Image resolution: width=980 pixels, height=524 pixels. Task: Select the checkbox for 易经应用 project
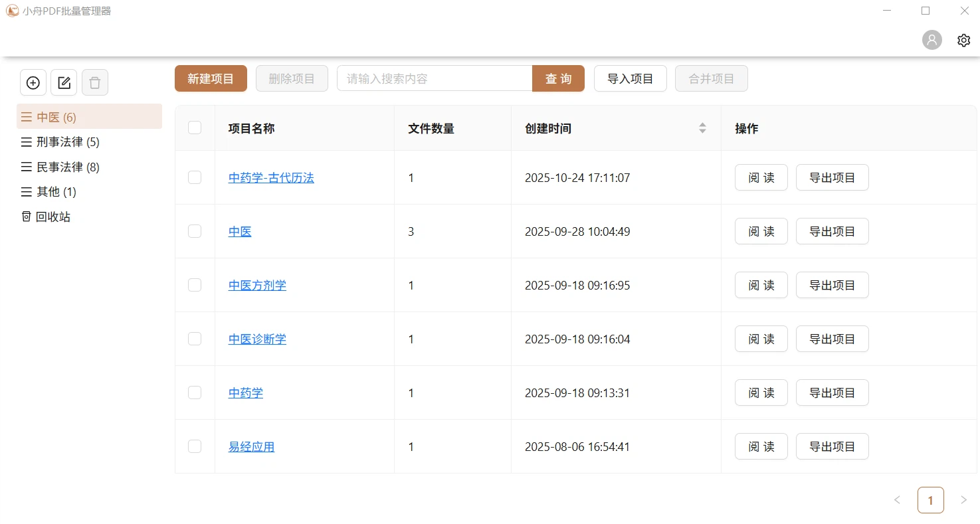click(x=195, y=446)
